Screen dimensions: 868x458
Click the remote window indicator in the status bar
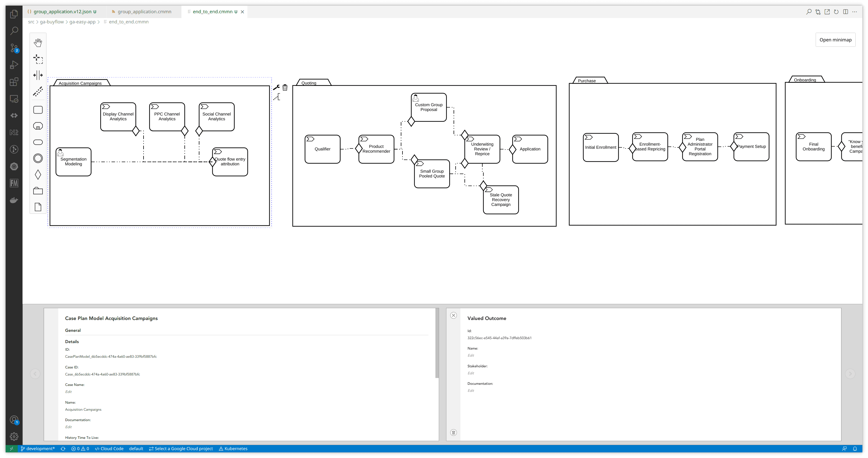[12, 449]
